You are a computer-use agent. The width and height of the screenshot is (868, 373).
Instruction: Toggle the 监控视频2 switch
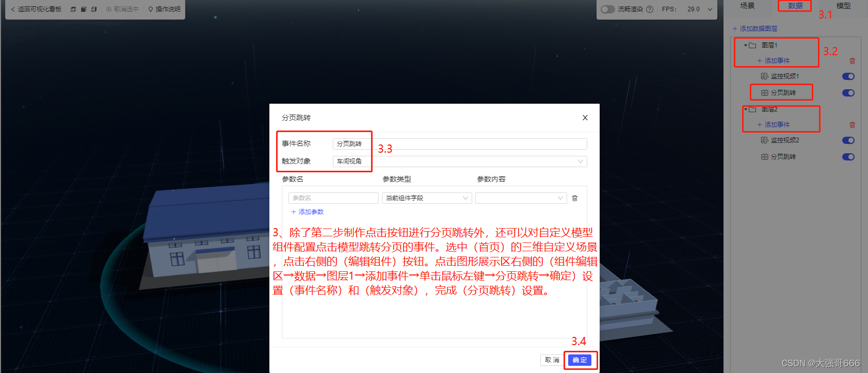point(848,140)
